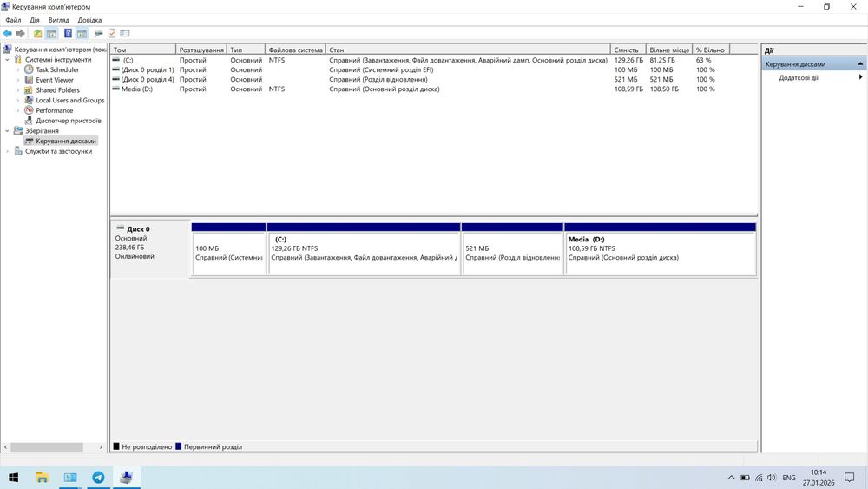
Task: Click the Диск 0 disk label box
Action: (150, 249)
